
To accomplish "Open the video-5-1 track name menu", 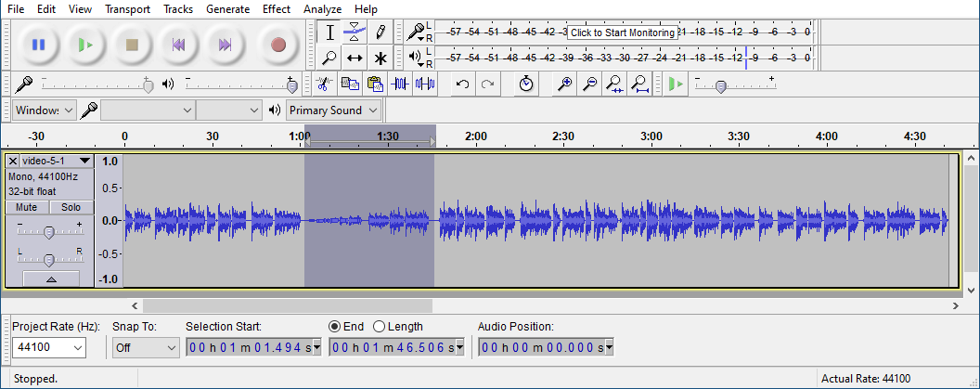I will point(57,161).
